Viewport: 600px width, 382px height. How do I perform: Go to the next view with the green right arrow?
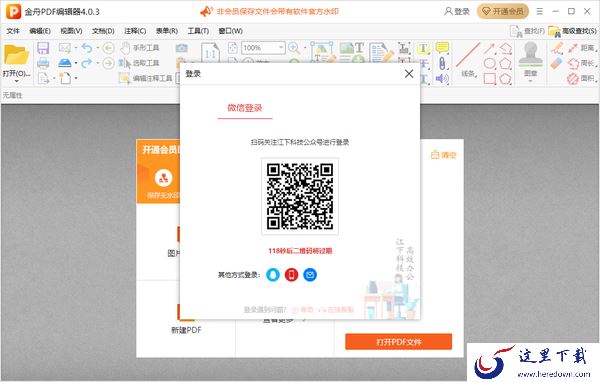click(x=109, y=63)
